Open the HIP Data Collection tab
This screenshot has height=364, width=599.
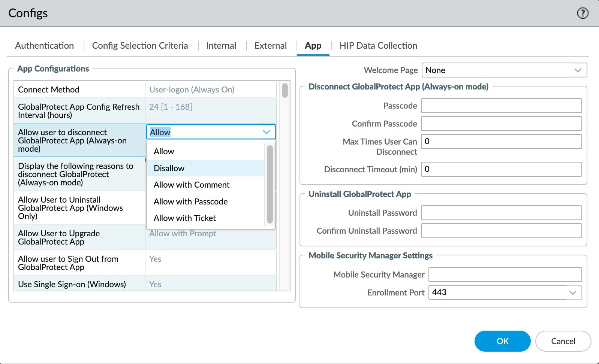pyautogui.click(x=378, y=46)
